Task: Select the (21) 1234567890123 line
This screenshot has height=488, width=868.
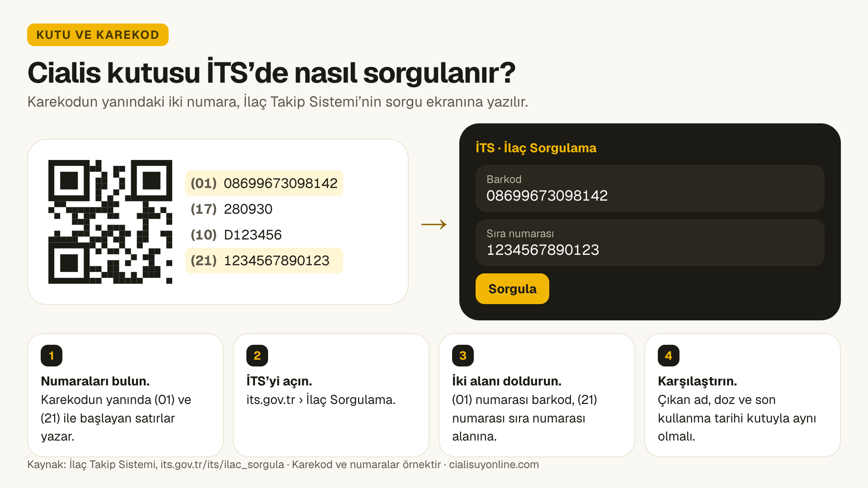Action: coord(264,261)
